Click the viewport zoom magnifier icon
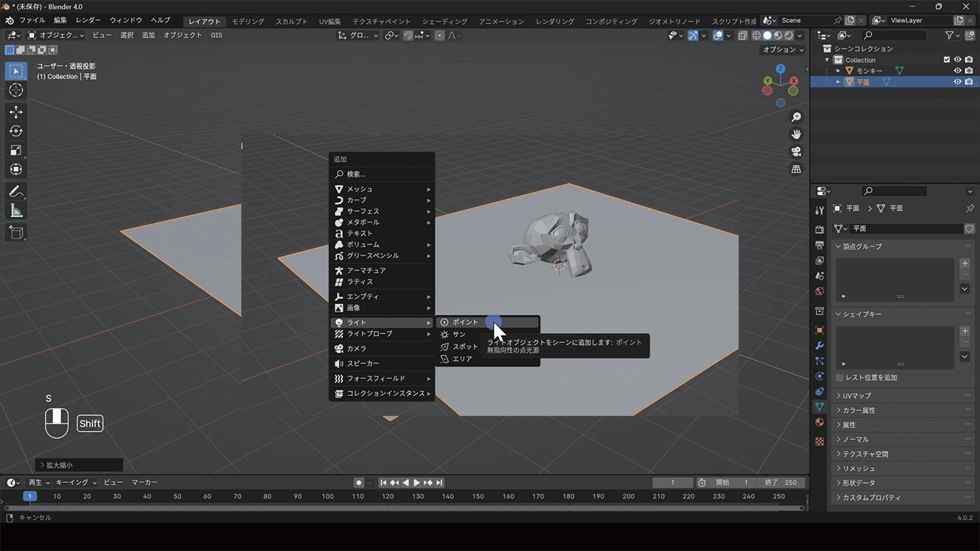980x551 pixels. pyautogui.click(x=796, y=117)
